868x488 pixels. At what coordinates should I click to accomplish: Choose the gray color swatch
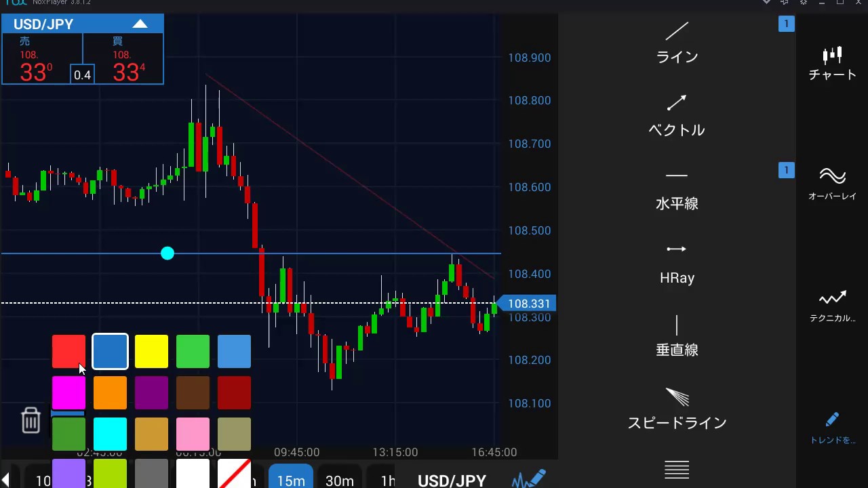point(151,474)
